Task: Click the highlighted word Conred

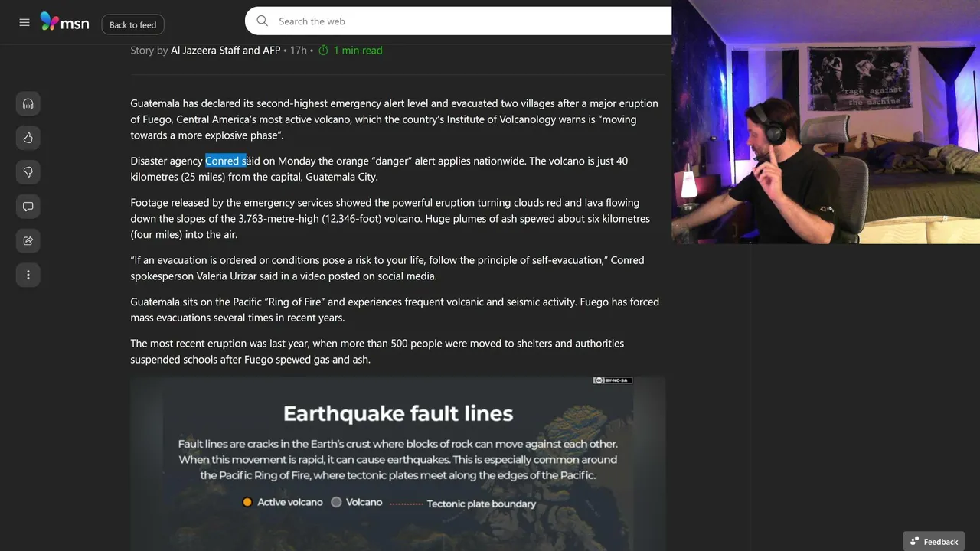Action: pyautogui.click(x=222, y=161)
